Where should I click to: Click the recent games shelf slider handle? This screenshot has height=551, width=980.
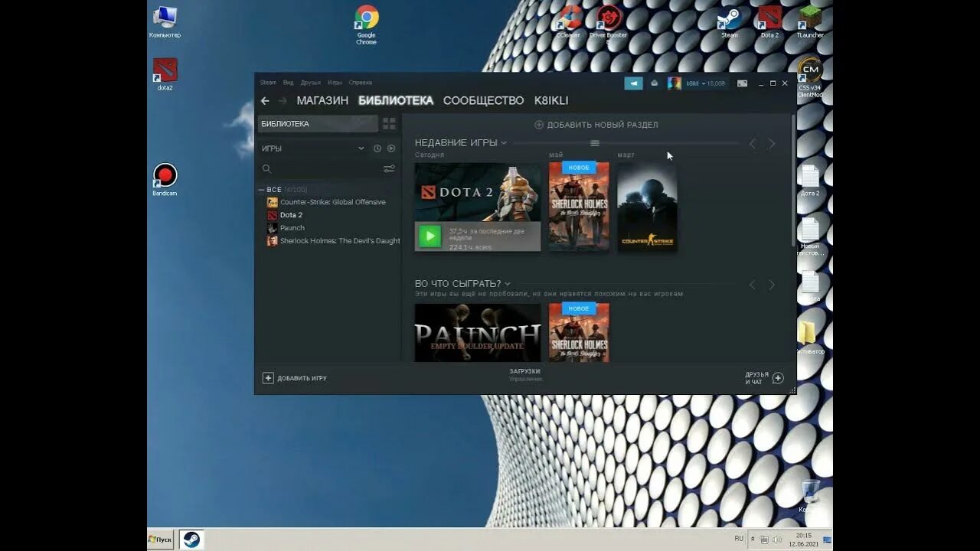point(595,143)
